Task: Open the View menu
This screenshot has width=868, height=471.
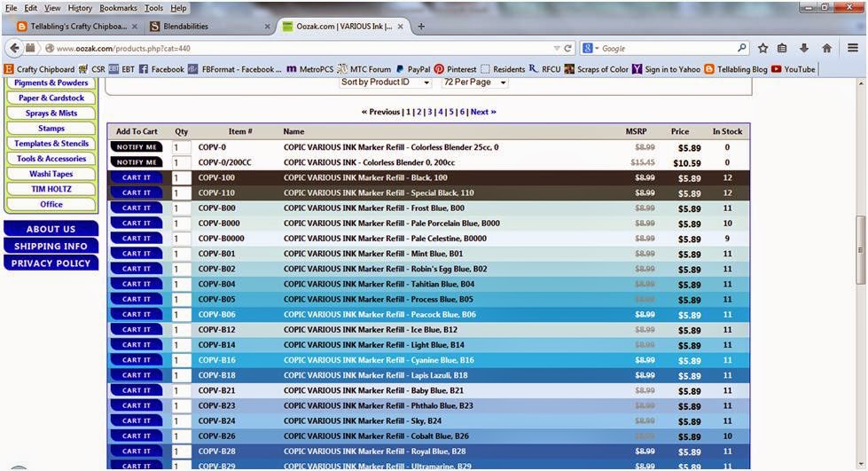Action: coord(52,8)
